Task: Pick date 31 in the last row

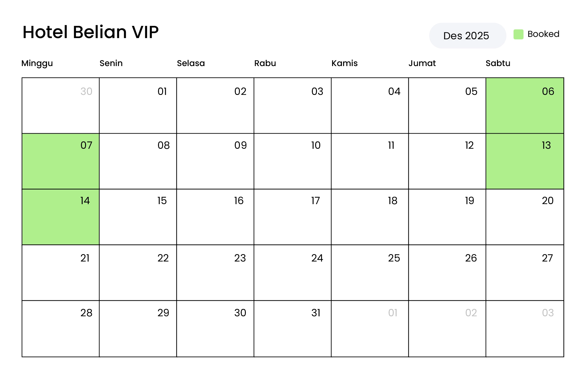Action: 293,328
